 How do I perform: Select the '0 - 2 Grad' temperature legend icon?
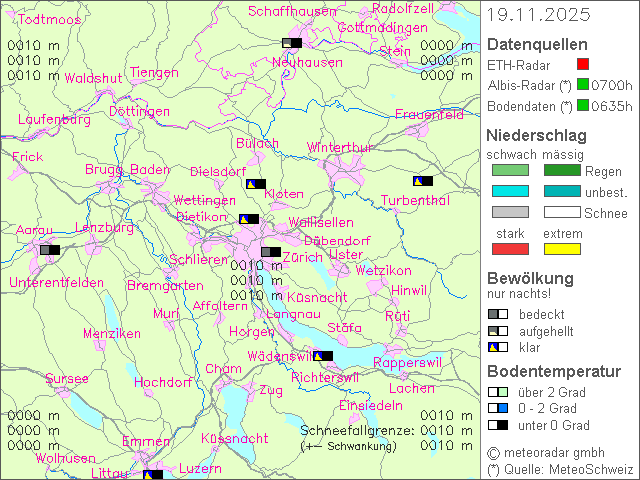(x=497, y=408)
